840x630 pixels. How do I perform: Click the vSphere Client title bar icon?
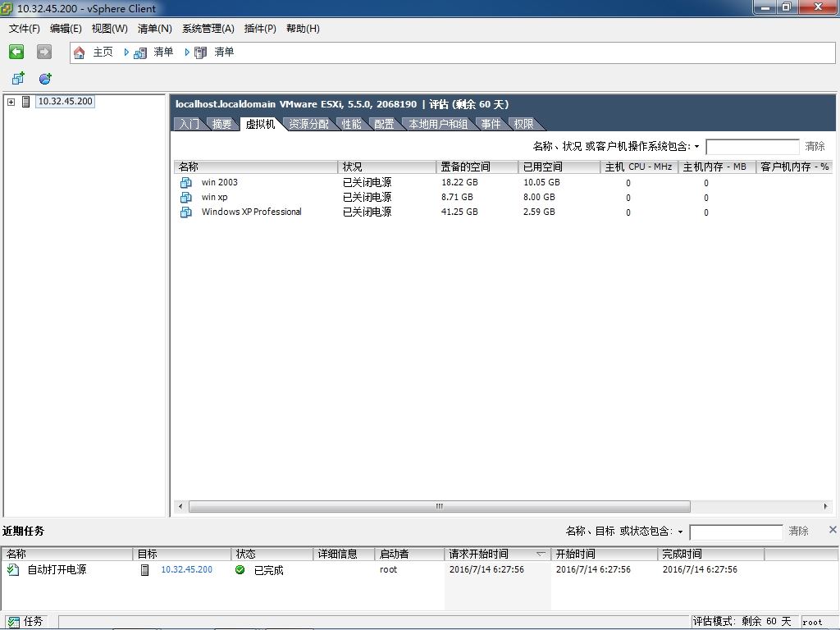click(x=7, y=8)
